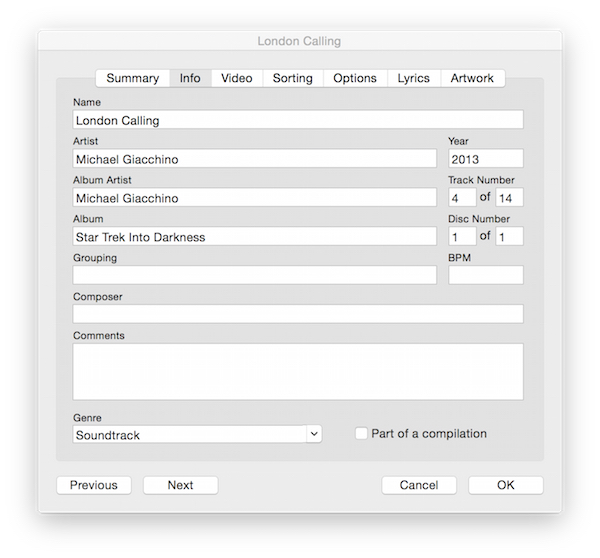Focus the track number field showing 4
The image size is (600, 558).
click(x=462, y=197)
